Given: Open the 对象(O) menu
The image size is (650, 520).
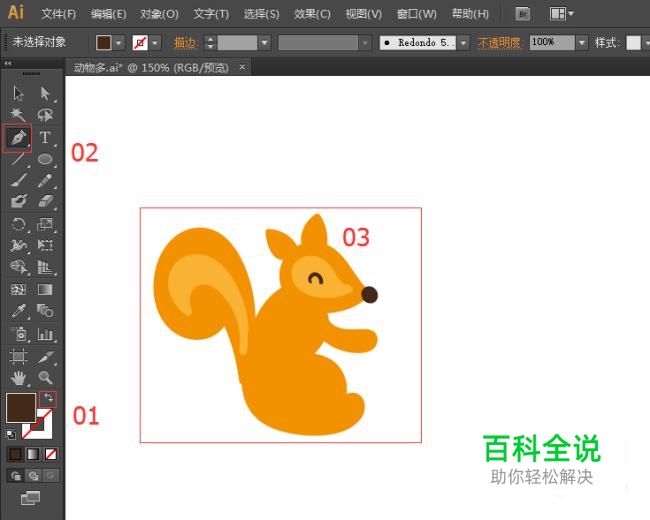Looking at the screenshot, I should coord(159,14).
